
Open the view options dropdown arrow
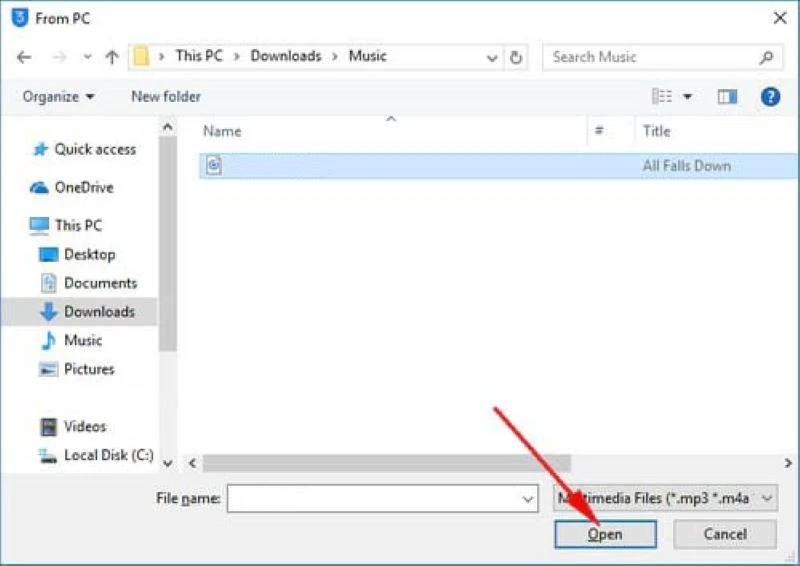coord(687,97)
